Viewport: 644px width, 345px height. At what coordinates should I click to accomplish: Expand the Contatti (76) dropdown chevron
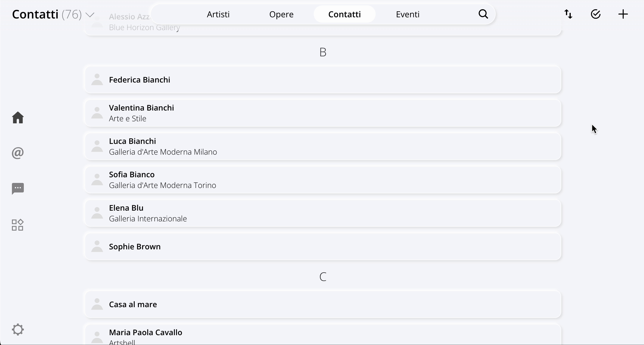(90, 15)
